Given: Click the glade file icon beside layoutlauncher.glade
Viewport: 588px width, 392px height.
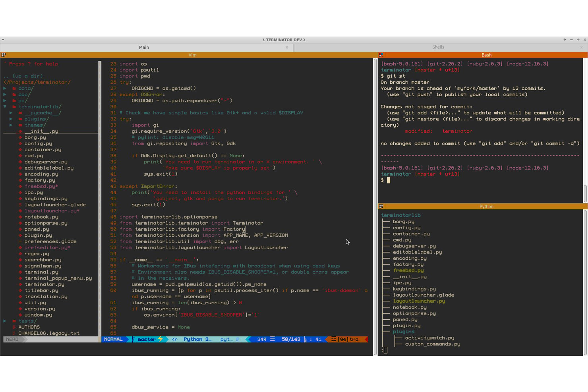Looking at the screenshot, I should pos(20,205).
